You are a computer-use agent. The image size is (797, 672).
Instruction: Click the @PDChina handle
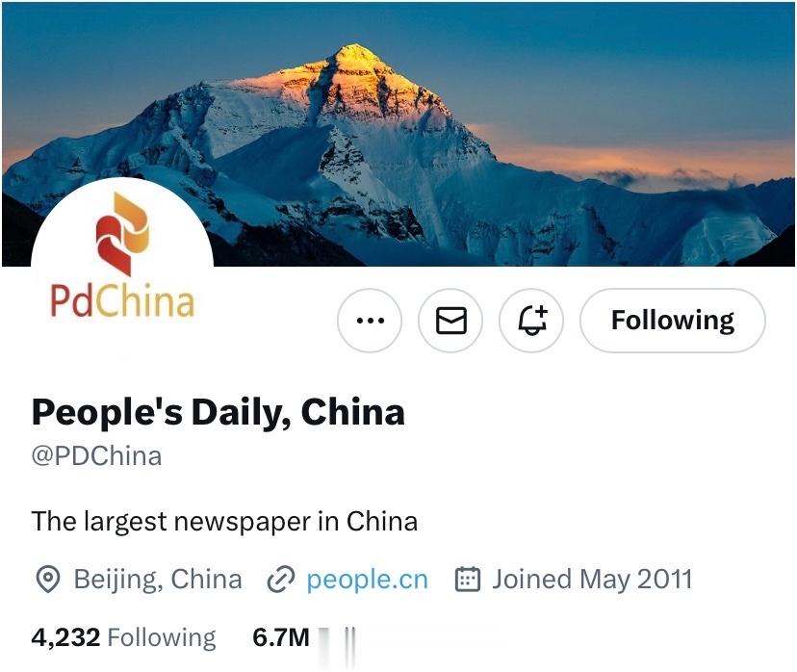coord(96,456)
